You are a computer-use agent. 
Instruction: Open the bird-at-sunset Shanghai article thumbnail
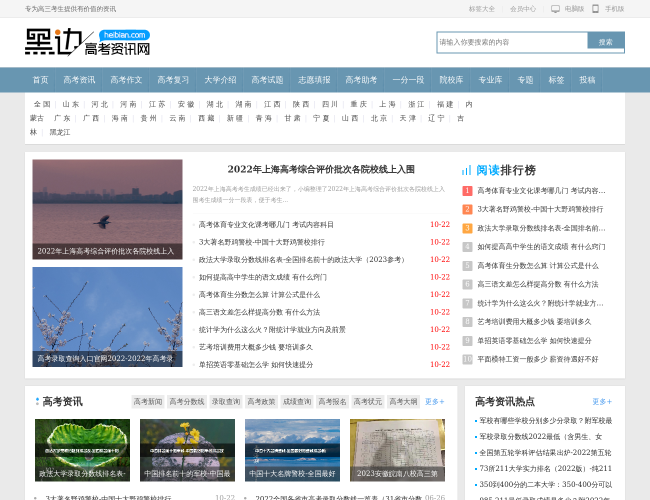point(107,209)
